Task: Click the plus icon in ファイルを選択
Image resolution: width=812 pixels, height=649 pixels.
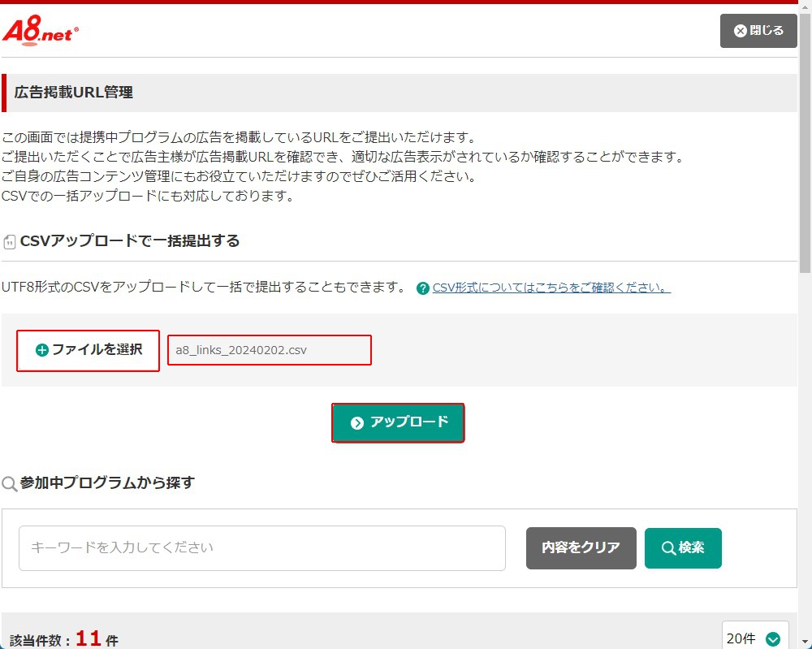Action: (42, 350)
